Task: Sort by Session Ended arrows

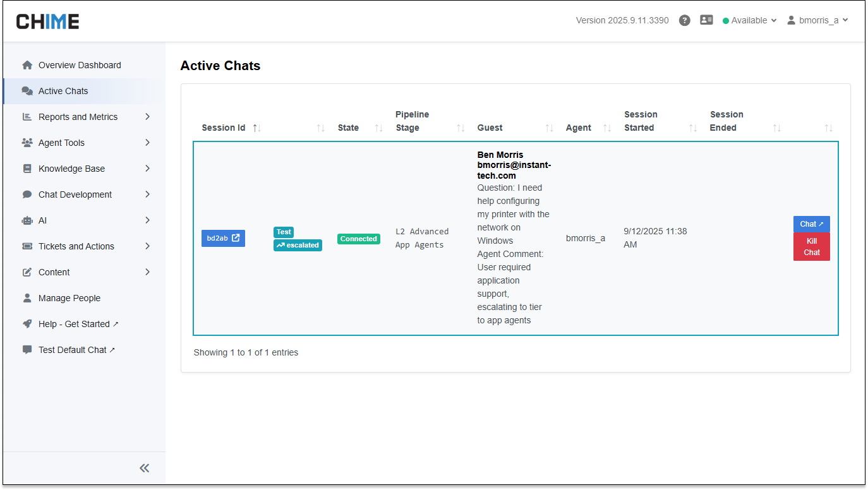Action: [778, 128]
